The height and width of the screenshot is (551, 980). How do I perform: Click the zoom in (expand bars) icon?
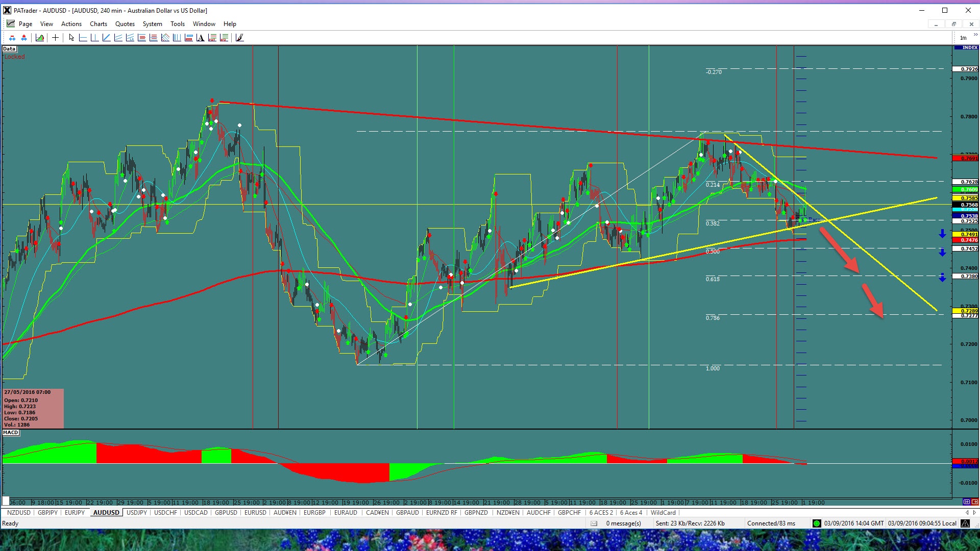(x=24, y=38)
